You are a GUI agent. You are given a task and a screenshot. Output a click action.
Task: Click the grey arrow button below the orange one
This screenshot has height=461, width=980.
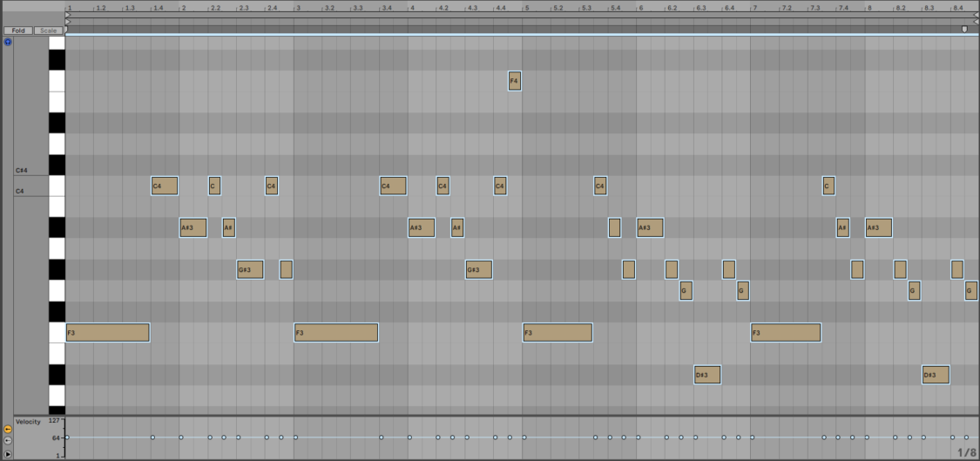coord(8,440)
